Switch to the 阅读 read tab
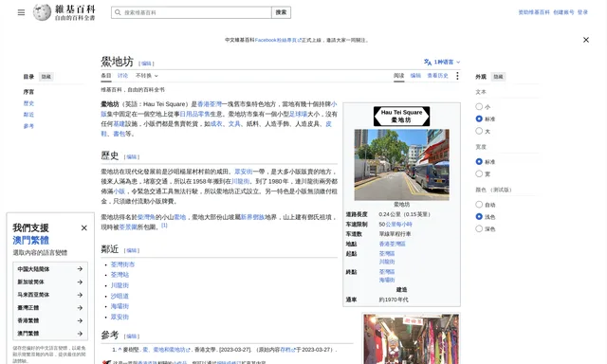This screenshot has width=607, height=364. 398,76
